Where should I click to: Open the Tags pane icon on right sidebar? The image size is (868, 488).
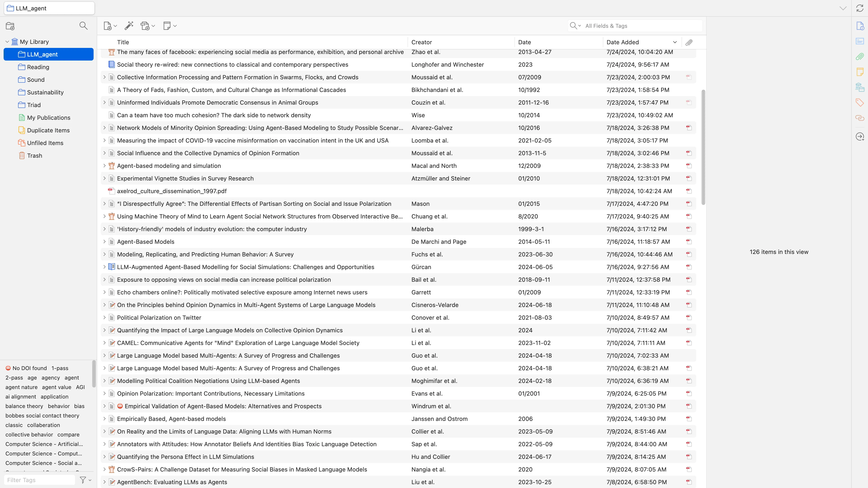[x=860, y=102]
